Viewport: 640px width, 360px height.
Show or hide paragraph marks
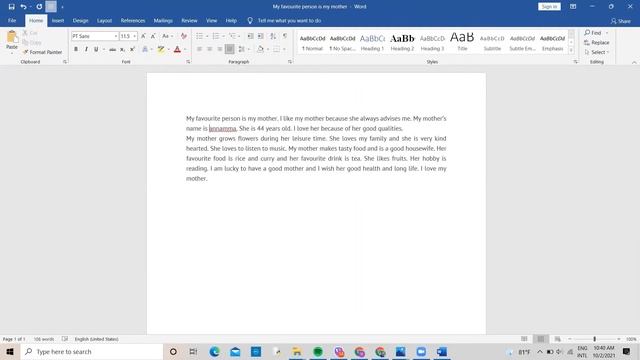pyautogui.click(x=285, y=36)
